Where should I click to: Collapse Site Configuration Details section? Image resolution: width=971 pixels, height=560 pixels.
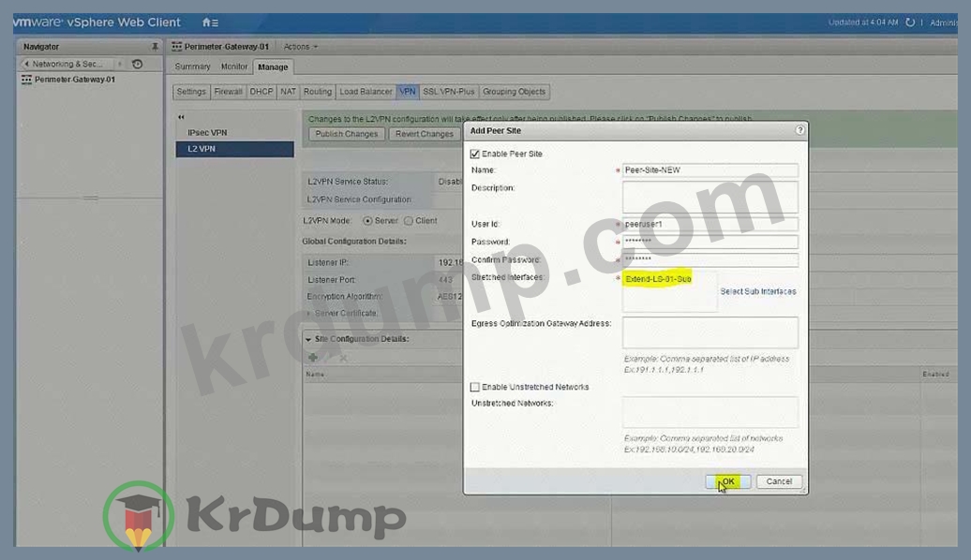[308, 339]
